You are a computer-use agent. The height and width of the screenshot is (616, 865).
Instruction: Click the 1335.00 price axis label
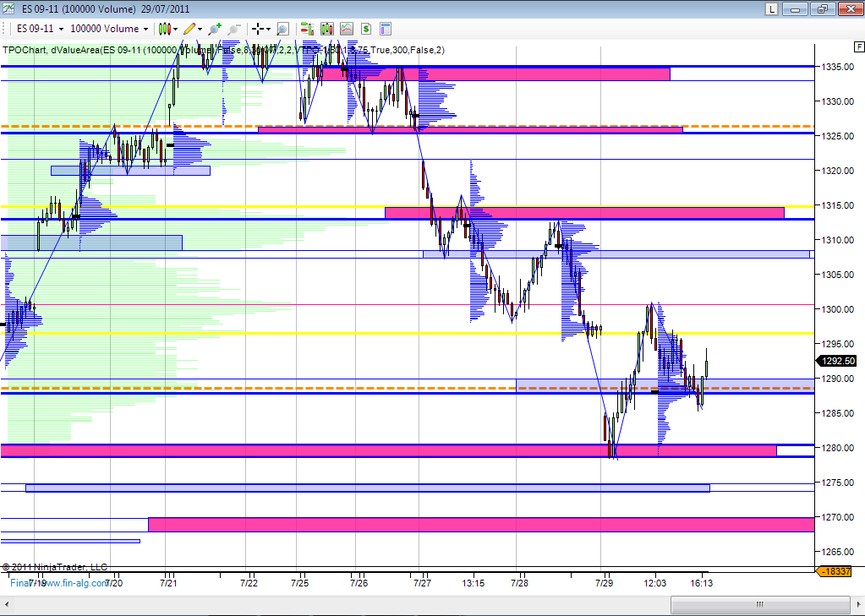point(838,67)
